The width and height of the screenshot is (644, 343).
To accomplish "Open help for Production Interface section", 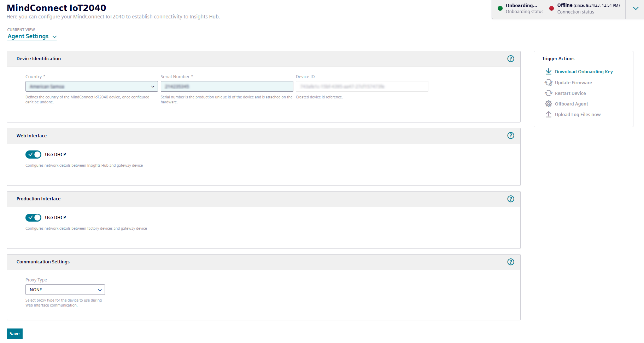I will (511, 199).
